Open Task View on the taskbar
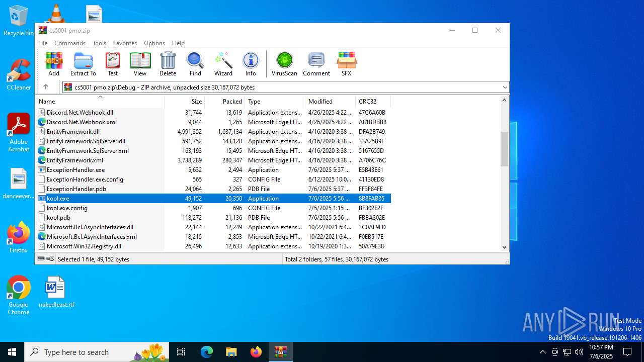 pos(181,352)
